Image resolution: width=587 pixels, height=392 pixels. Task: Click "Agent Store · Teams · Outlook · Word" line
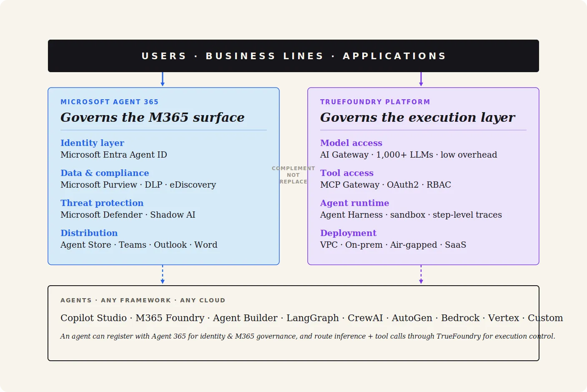[x=139, y=245]
